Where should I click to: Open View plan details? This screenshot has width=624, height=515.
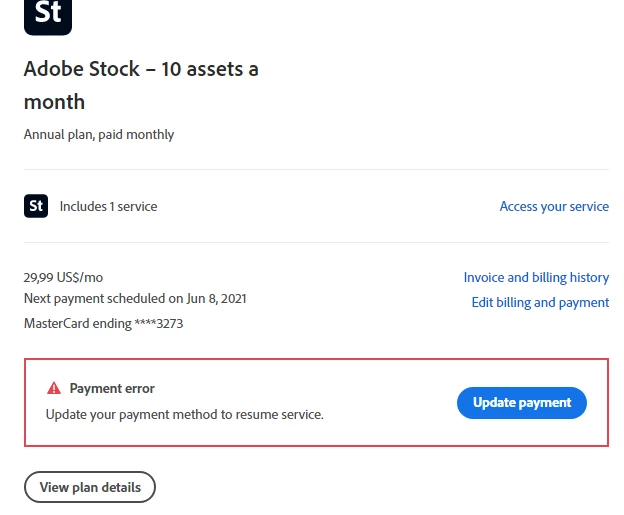pos(90,488)
